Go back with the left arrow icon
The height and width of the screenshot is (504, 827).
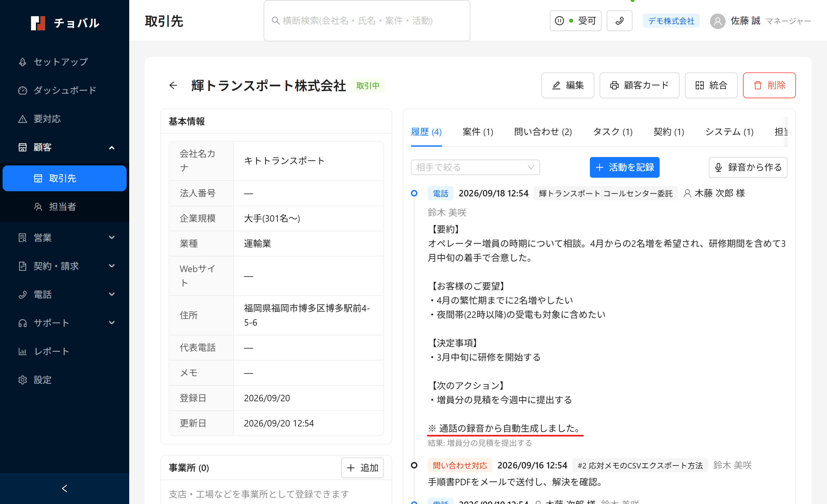pos(173,85)
